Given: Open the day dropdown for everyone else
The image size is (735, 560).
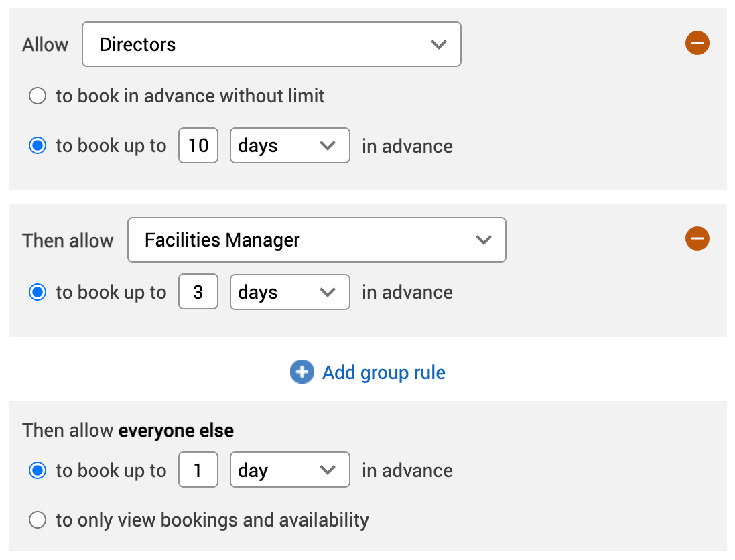Looking at the screenshot, I should tap(289, 470).
